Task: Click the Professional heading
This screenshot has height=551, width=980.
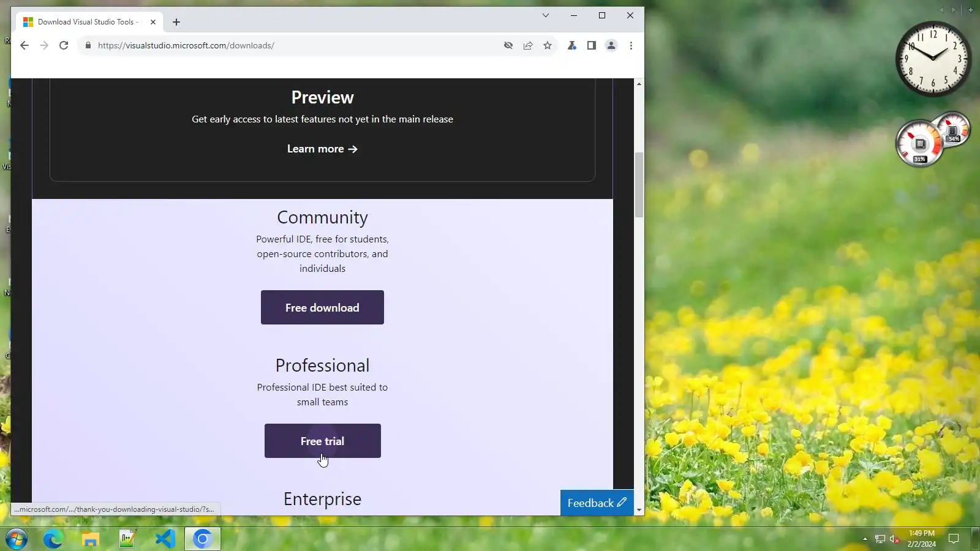Action: (x=322, y=365)
